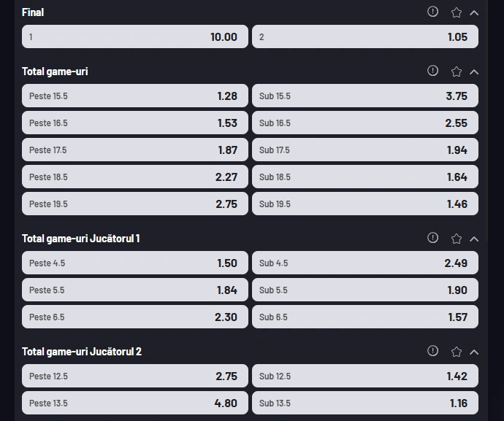Bet on Peste 19.5 at 2.75
This screenshot has width=504, height=421.
click(135, 204)
